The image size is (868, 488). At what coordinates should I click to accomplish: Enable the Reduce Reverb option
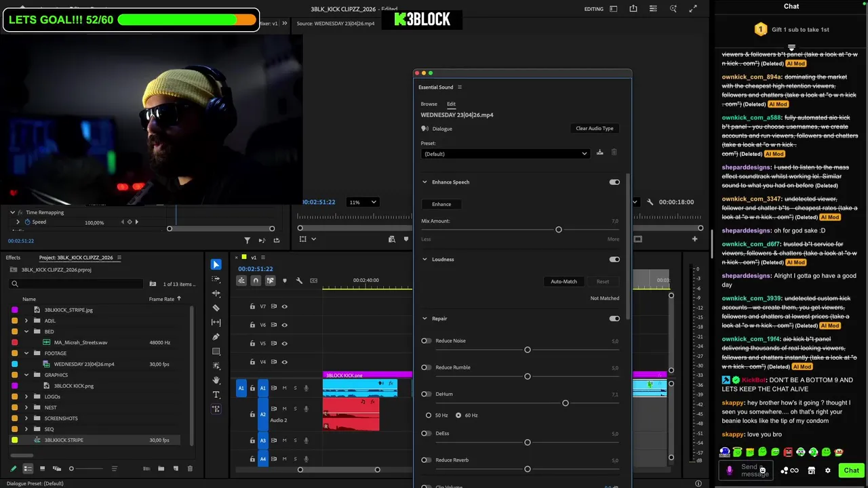tap(426, 460)
